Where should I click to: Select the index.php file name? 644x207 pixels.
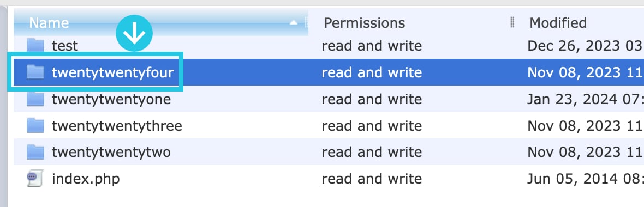(x=86, y=179)
